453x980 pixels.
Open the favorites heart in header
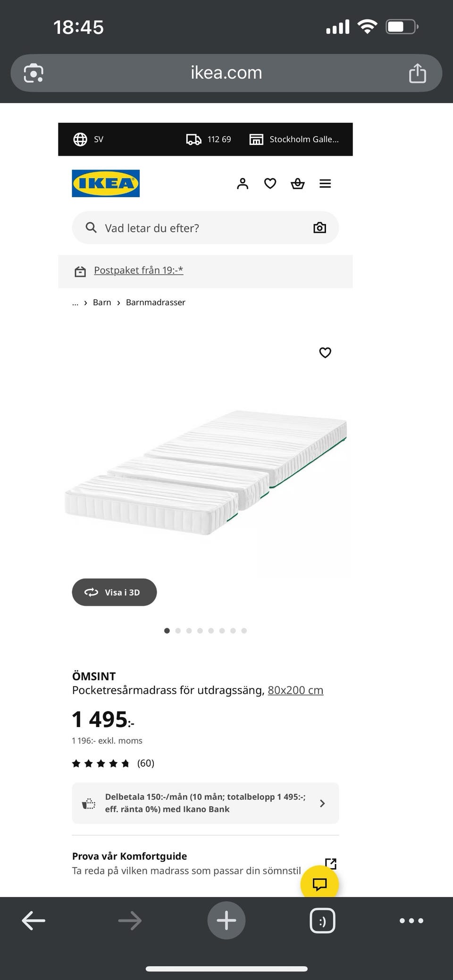pos(270,184)
